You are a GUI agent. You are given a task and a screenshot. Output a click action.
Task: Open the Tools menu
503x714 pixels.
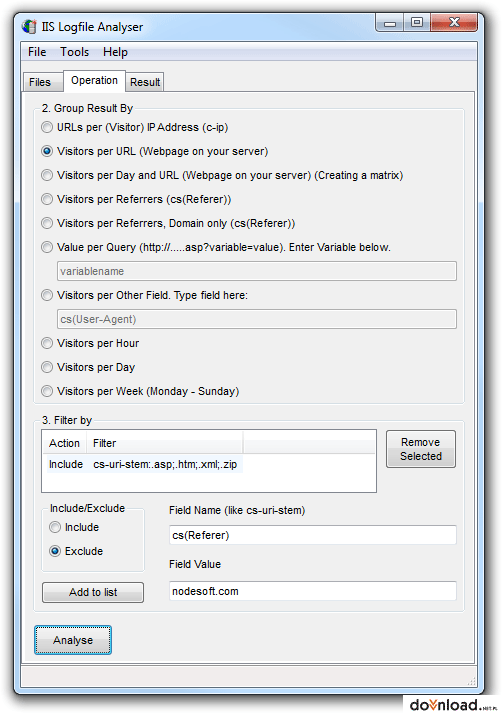(75, 52)
